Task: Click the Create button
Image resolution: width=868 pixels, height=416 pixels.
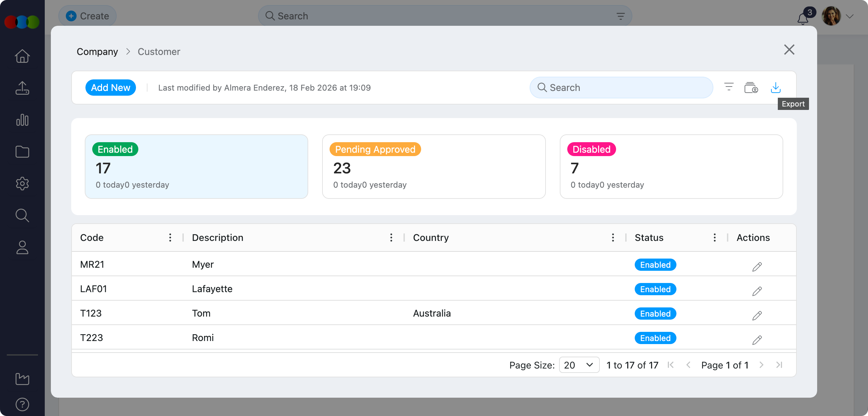Action: tap(87, 16)
